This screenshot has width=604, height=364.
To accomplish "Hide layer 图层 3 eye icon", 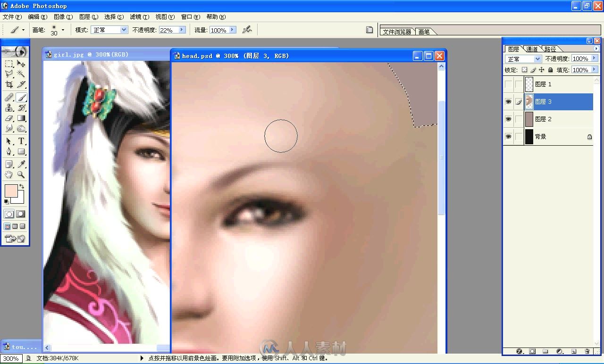I will click(x=508, y=102).
